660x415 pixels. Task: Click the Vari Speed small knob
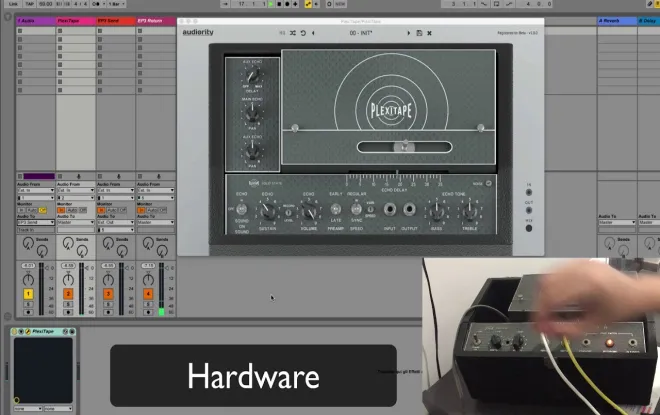(x=370, y=209)
